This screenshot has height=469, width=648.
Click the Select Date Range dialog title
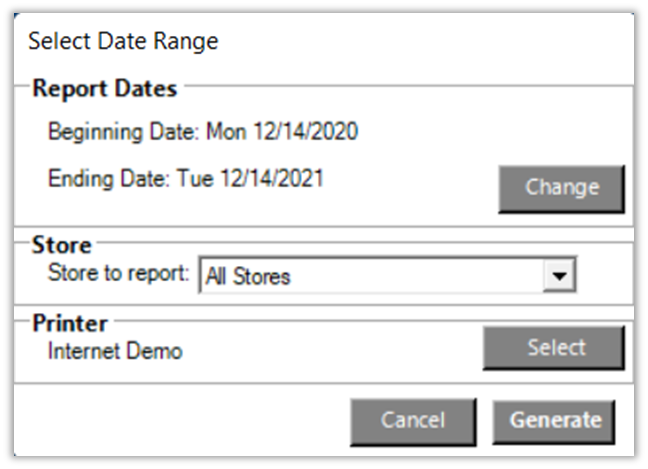click(123, 41)
